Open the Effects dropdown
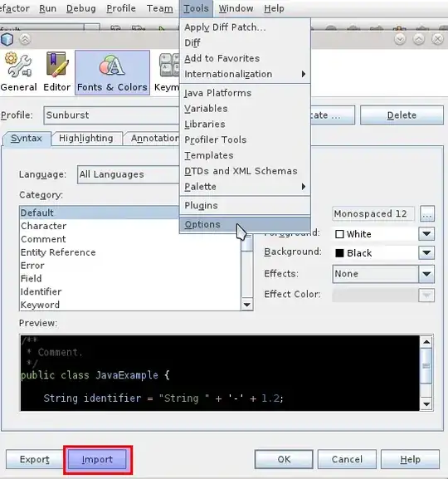 point(383,274)
